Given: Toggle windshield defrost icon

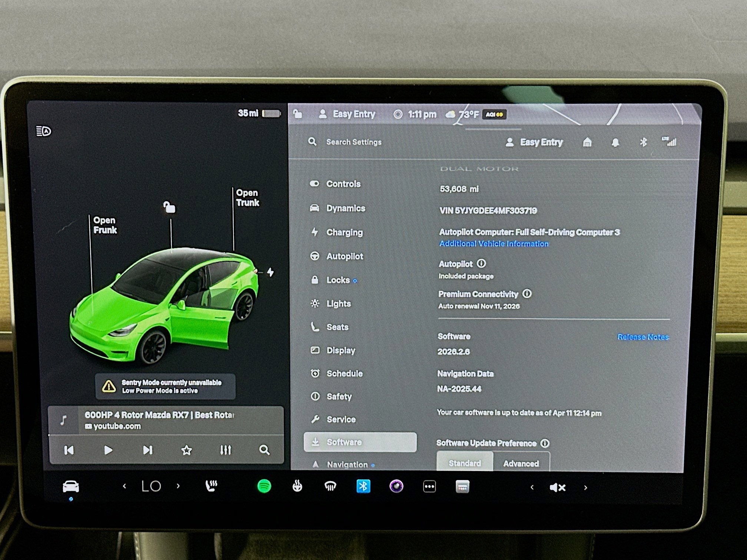Looking at the screenshot, I should [330, 486].
